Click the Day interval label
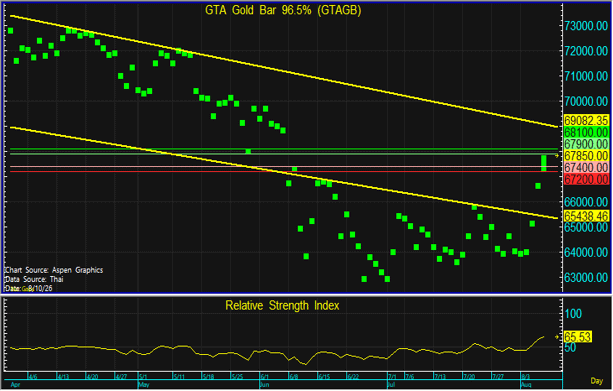Image resolution: width=613 pixels, height=391 pixels. click(597, 381)
